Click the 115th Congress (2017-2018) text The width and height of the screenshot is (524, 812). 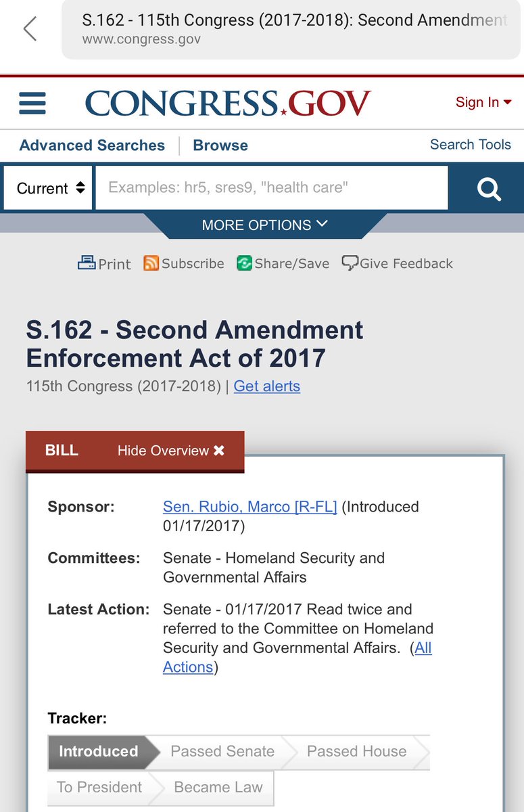(124, 386)
